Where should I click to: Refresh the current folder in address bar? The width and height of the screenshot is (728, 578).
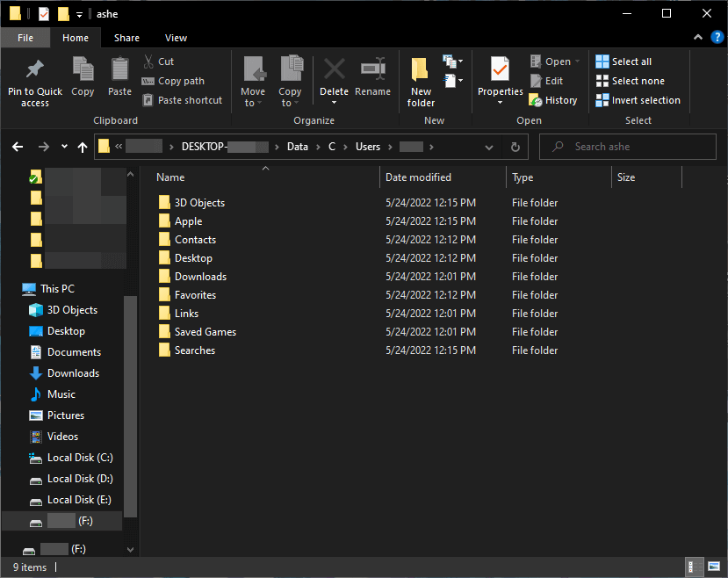tap(515, 147)
